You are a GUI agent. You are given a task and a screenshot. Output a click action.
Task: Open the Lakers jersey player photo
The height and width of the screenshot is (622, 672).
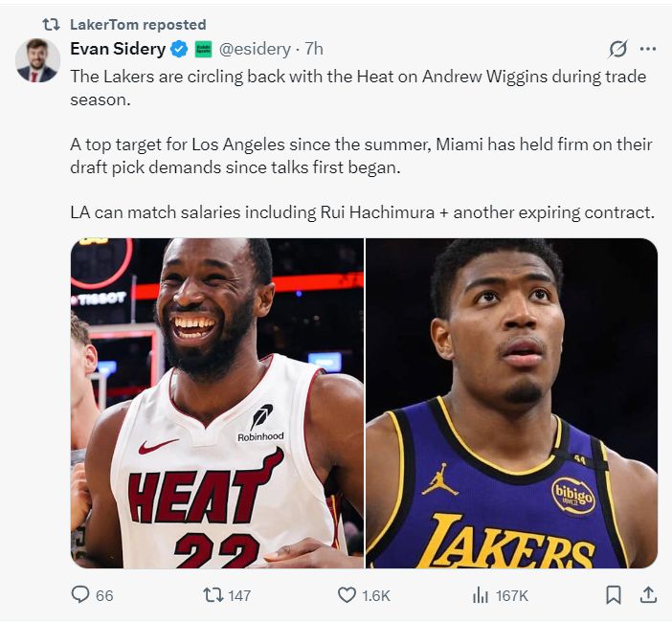point(511,402)
